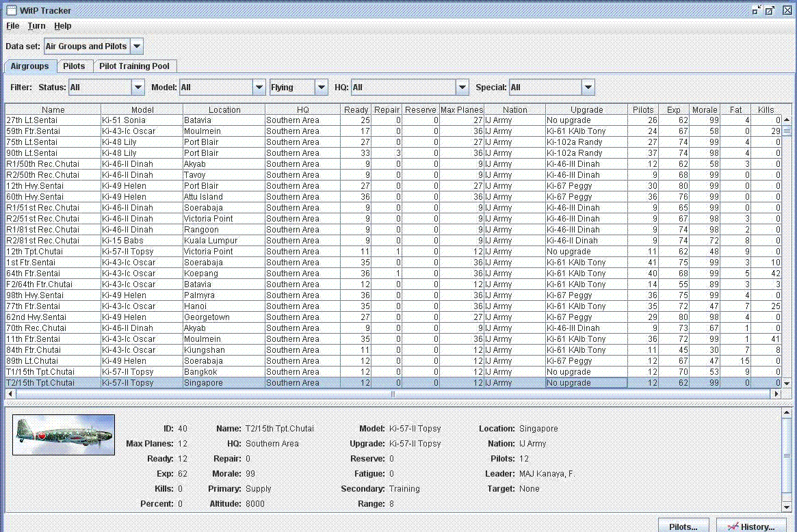Switch to the Pilots tab
Image resolution: width=797 pixels, height=532 pixels.
point(74,66)
